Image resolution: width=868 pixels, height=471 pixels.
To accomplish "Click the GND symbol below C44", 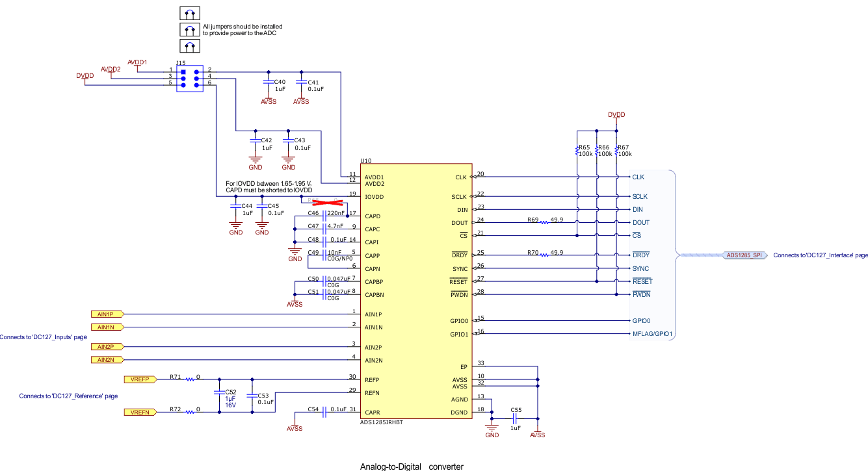I will 235,227.
